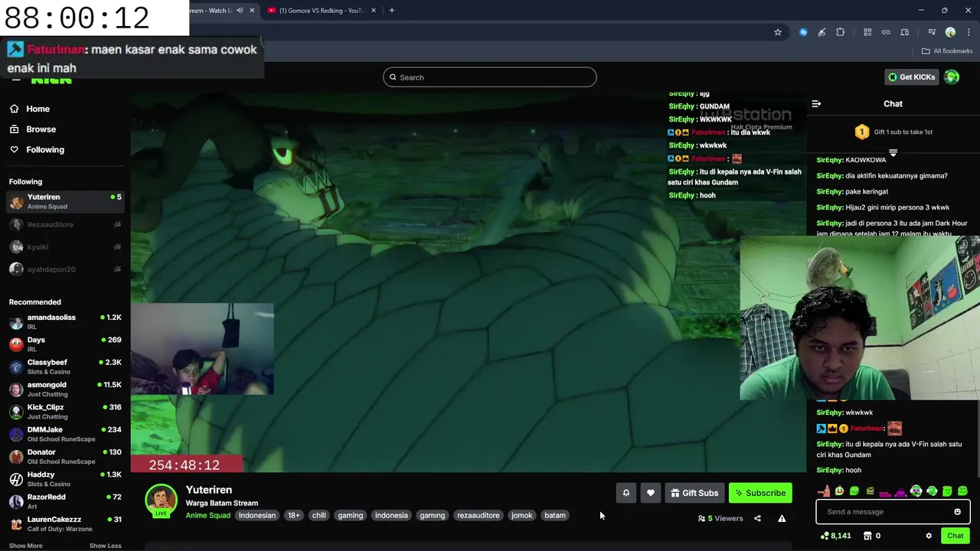Click the share stream icon
The height and width of the screenshot is (551, 980).
757,518
